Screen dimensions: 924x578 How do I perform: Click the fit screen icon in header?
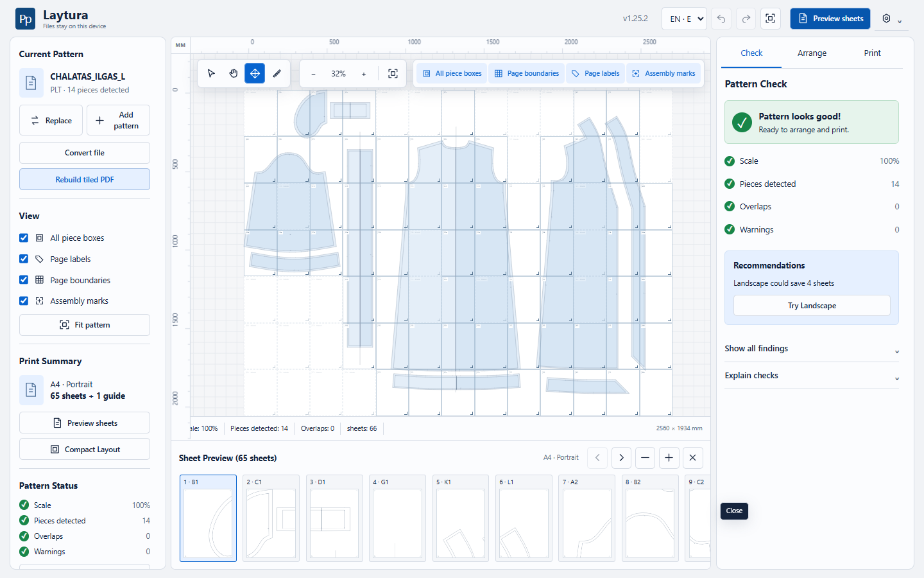pos(771,19)
